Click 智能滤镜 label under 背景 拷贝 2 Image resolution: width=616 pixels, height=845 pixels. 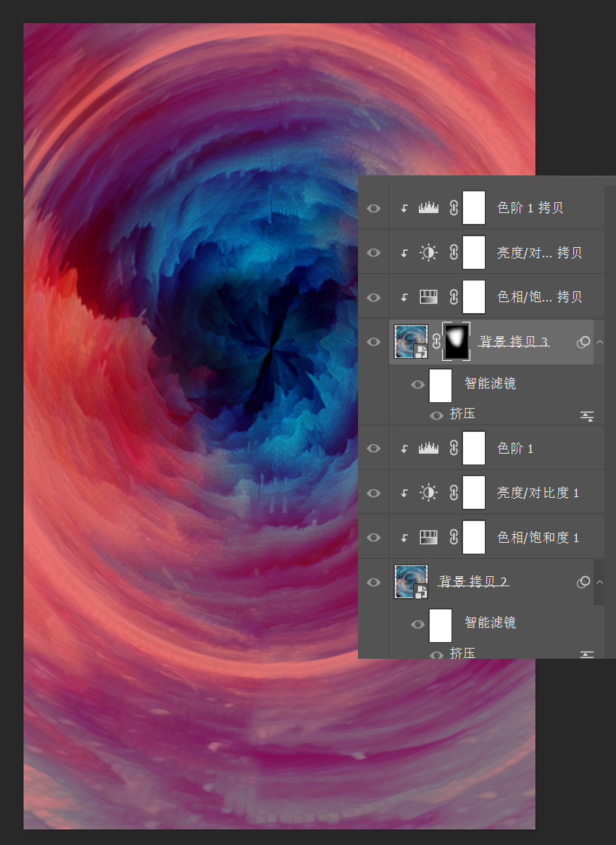pos(491,623)
